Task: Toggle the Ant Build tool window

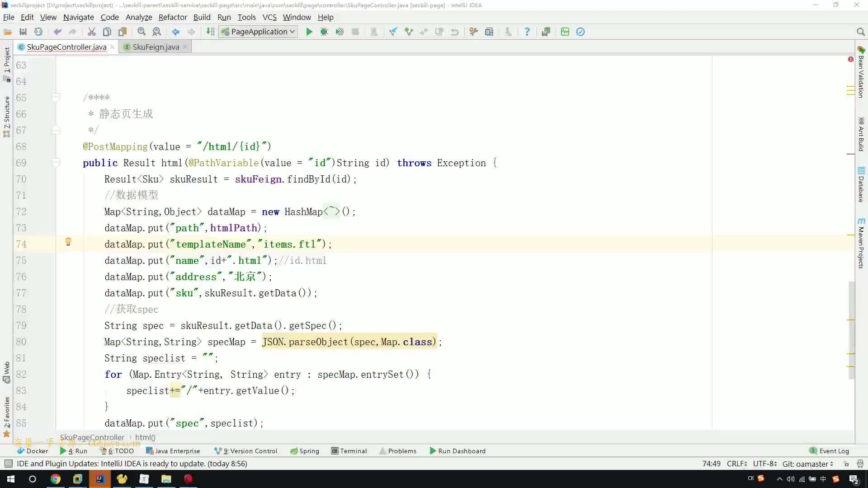Action: click(x=861, y=134)
